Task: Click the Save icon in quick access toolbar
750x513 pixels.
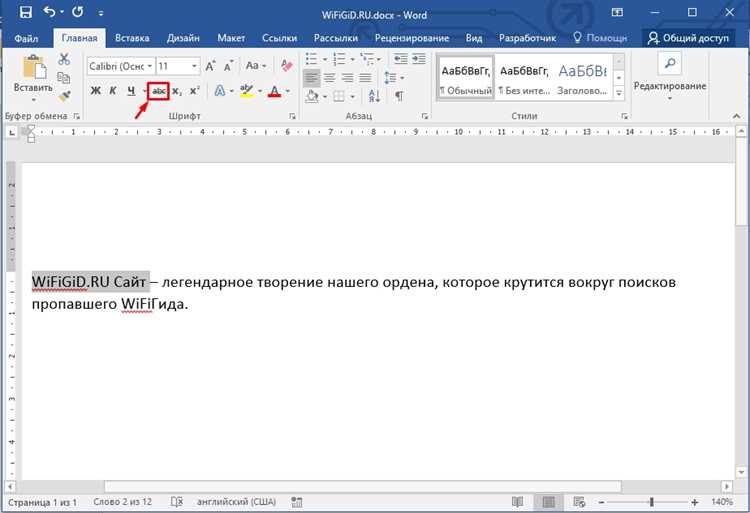Action: pyautogui.click(x=26, y=12)
